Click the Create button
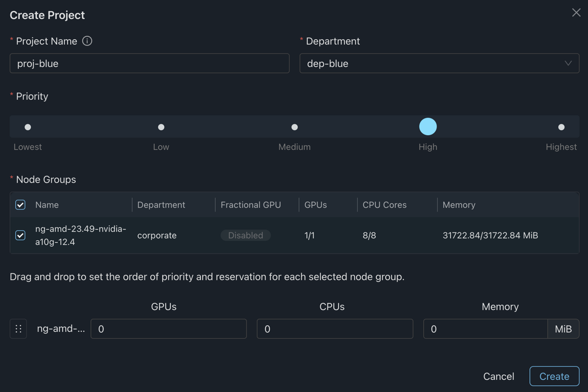Screen dimensions: 588x392 (554, 376)
